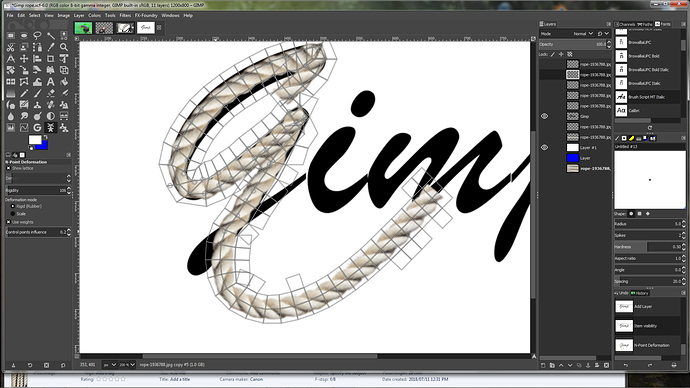
Task: Select the Color Picker eyedropper tool
Action: point(51,47)
